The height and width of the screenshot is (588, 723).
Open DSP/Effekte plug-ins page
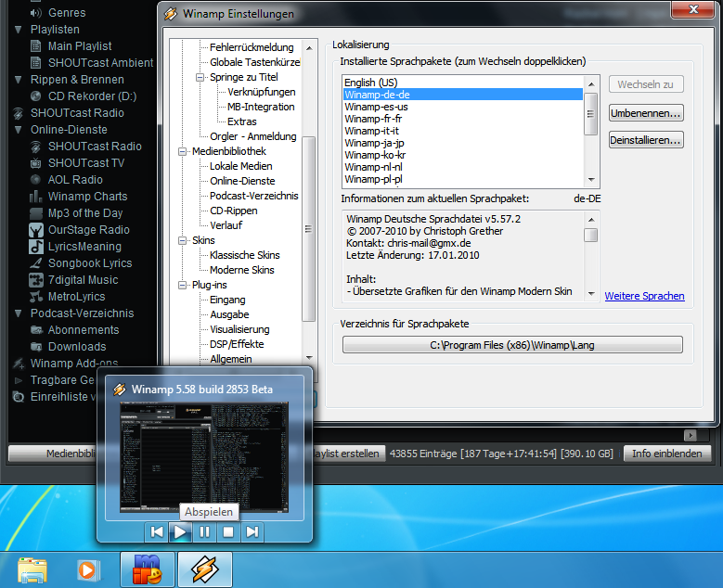coord(237,344)
